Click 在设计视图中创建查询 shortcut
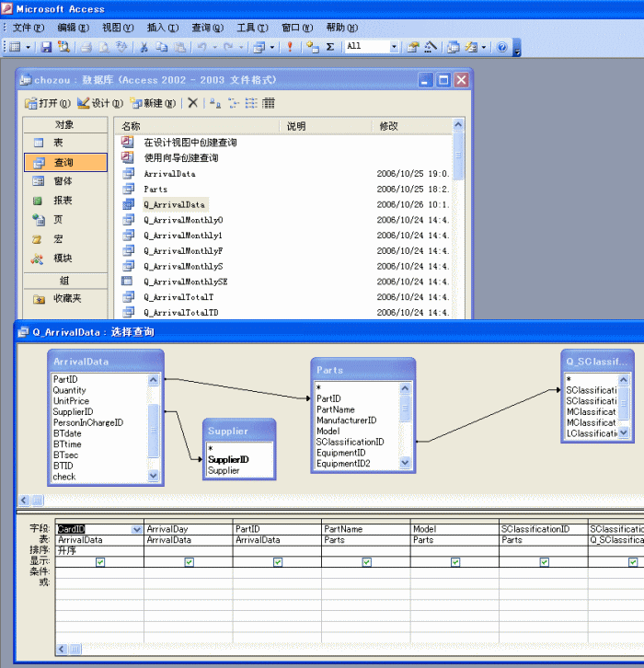Image resolution: width=644 pixels, height=668 pixels. click(190, 143)
